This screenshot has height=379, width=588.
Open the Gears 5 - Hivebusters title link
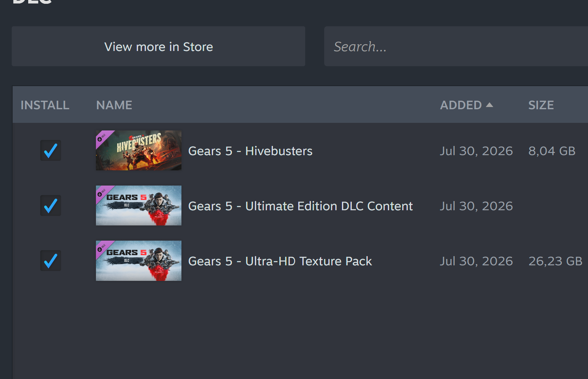click(x=250, y=151)
